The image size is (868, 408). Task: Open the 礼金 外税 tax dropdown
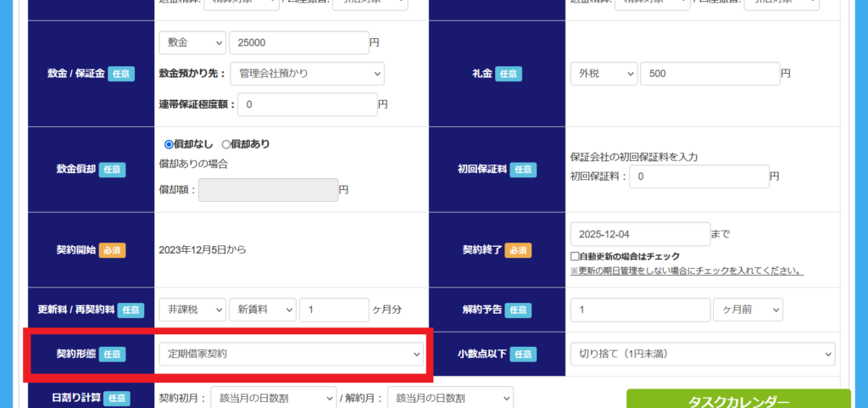pyautogui.click(x=603, y=74)
